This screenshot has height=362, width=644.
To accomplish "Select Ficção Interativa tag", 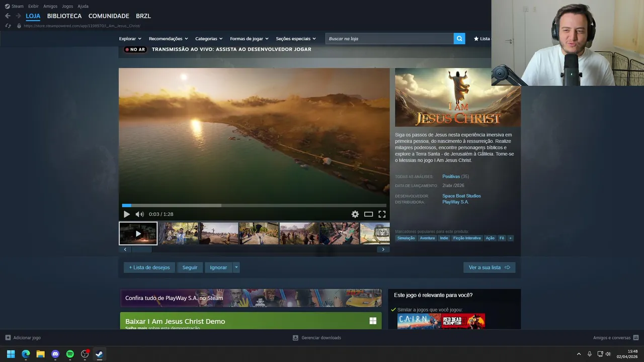I will click(x=467, y=238).
